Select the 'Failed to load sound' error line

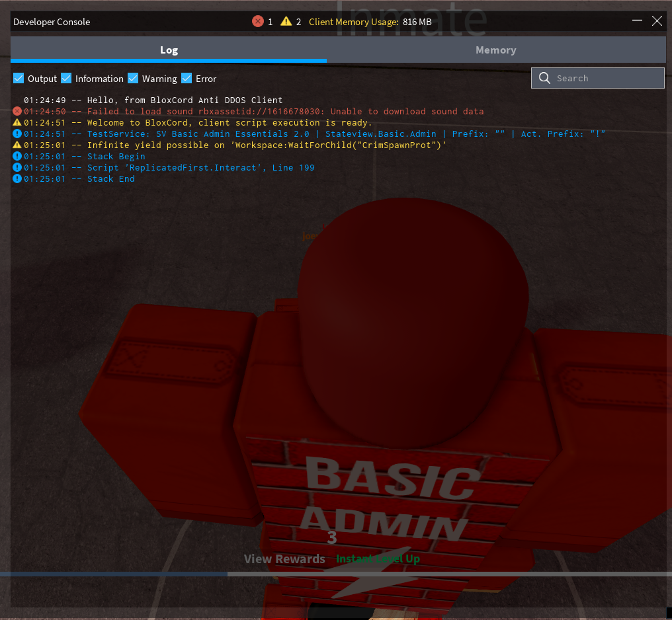tap(253, 111)
